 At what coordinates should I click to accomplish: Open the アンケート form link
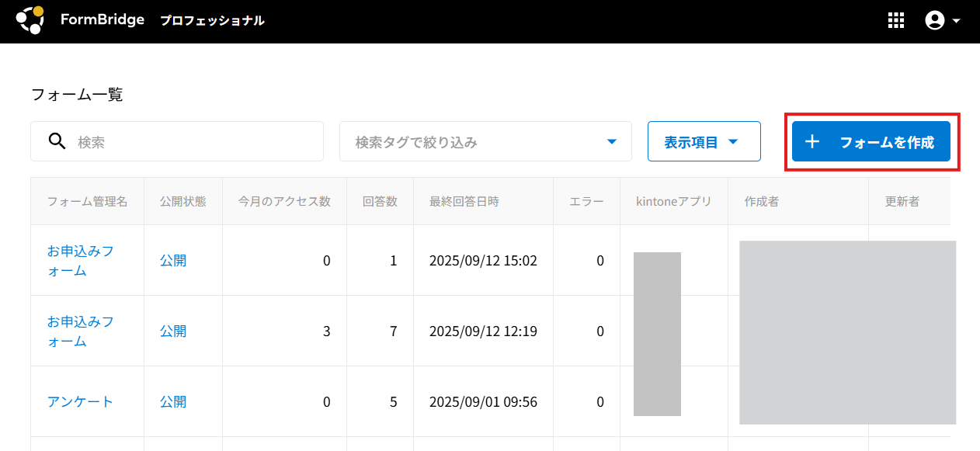tap(80, 401)
